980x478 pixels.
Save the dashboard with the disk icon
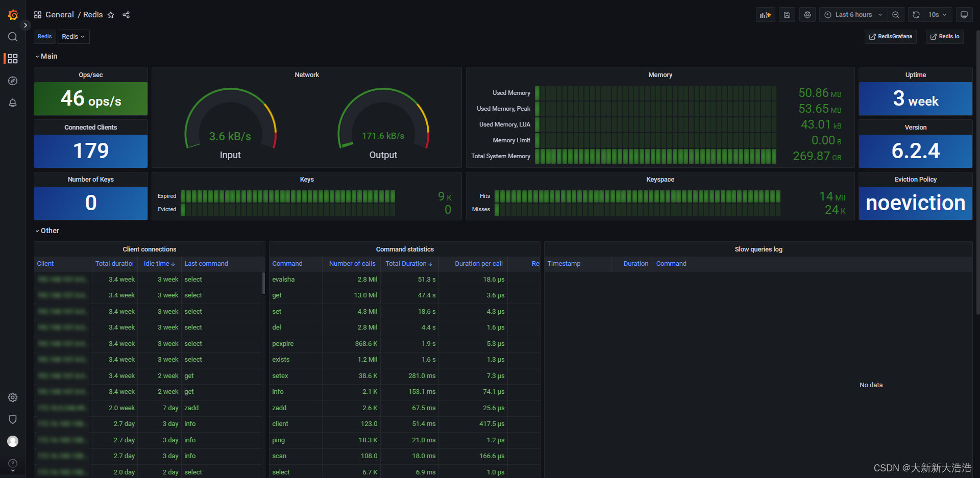tap(787, 15)
